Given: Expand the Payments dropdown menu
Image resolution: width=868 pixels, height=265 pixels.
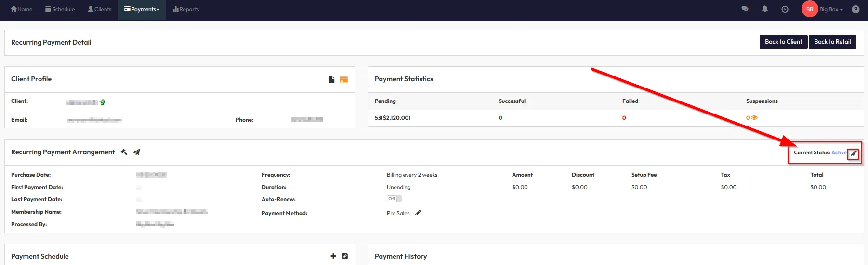Looking at the screenshot, I should click(x=142, y=9).
